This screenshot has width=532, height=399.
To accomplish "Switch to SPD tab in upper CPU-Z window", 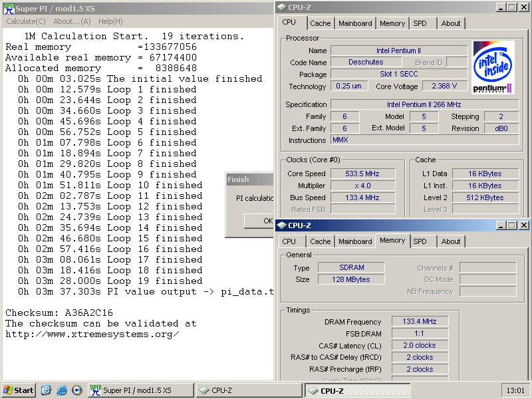I will pyautogui.click(x=420, y=23).
